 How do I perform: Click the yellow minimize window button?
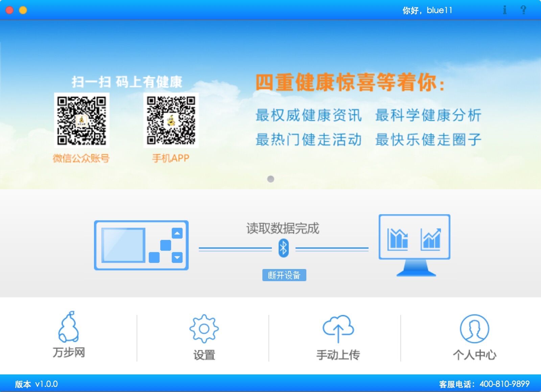(x=23, y=10)
